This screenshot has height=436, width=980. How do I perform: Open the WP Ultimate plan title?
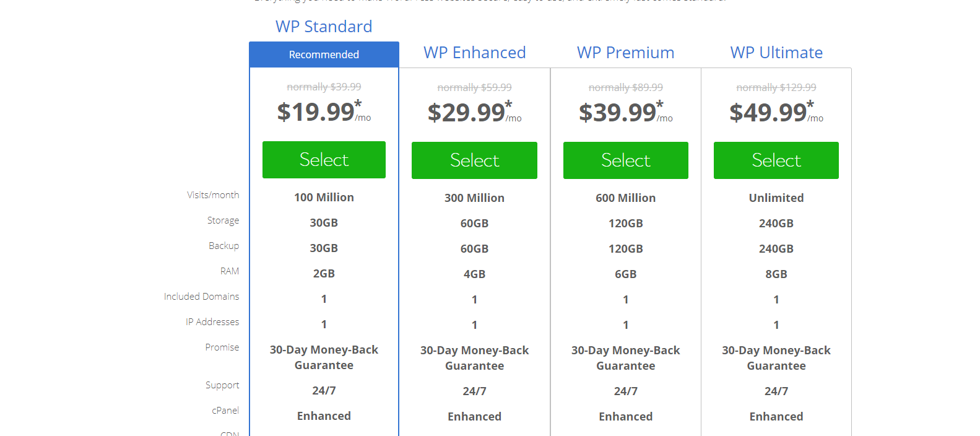776,53
